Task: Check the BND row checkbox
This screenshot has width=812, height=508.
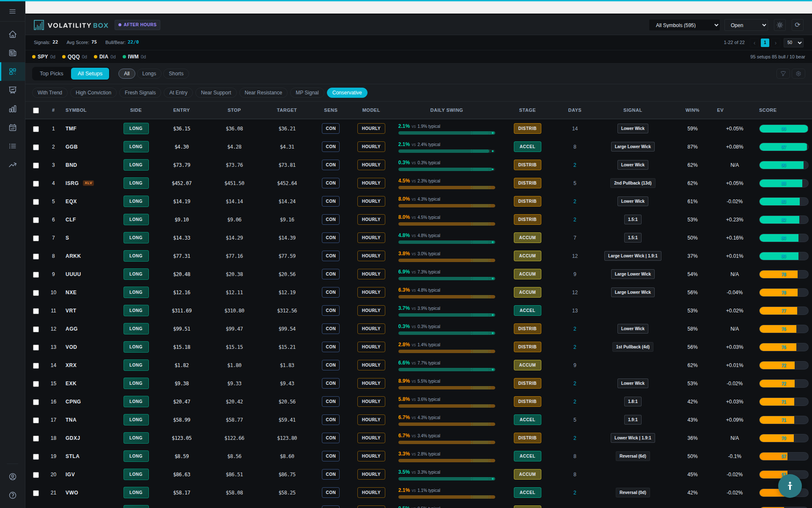Action: (36, 165)
